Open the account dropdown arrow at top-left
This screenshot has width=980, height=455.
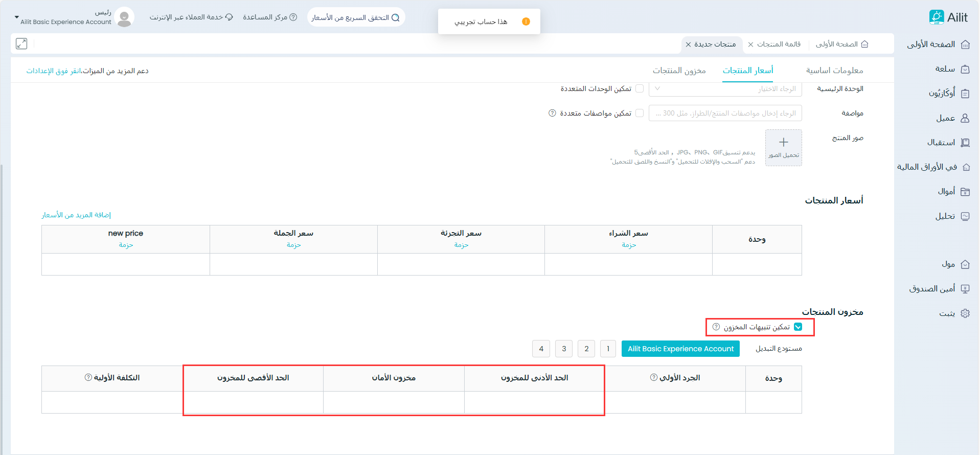(17, 17)
